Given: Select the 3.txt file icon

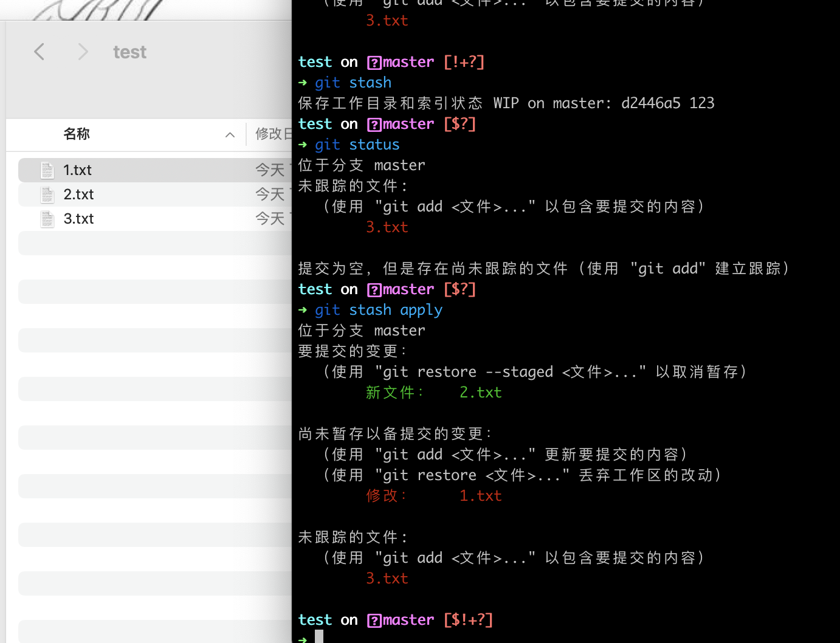Looking at the screenshot, I should point(47,219).
